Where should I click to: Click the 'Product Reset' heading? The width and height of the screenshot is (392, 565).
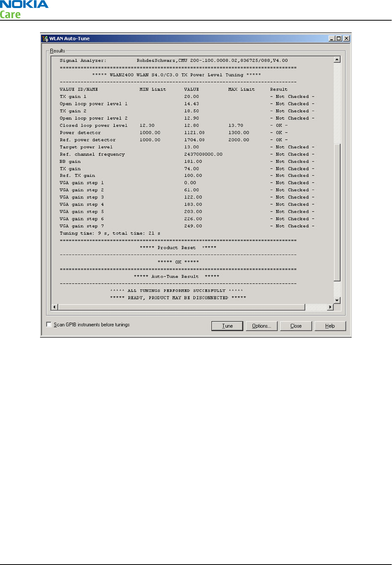178,248
